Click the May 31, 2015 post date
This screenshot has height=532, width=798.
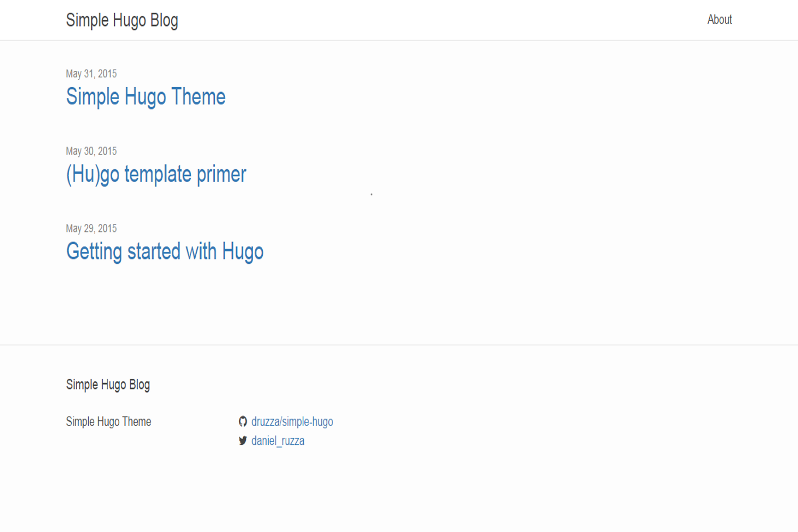91,73
